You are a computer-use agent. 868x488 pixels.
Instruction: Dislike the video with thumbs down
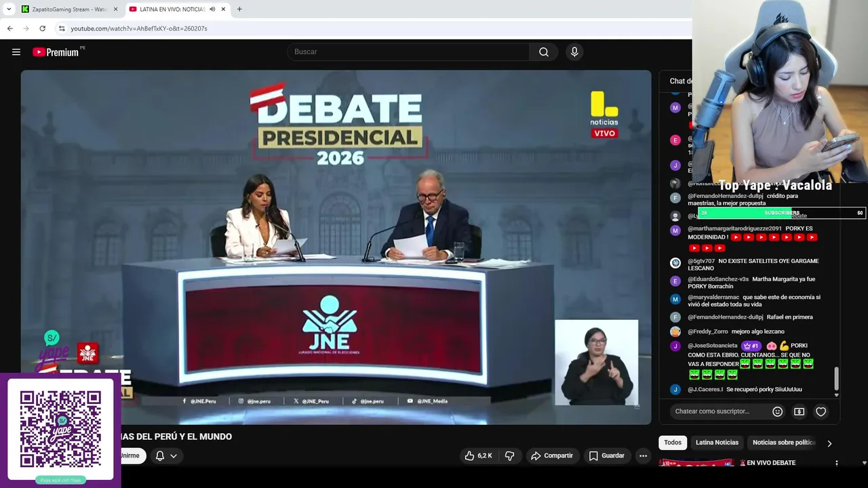(x=510, y=455)
